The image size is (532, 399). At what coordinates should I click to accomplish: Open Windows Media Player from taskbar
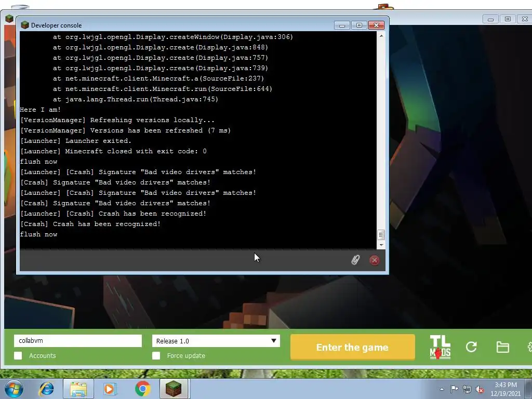click(x=110, y=389)
